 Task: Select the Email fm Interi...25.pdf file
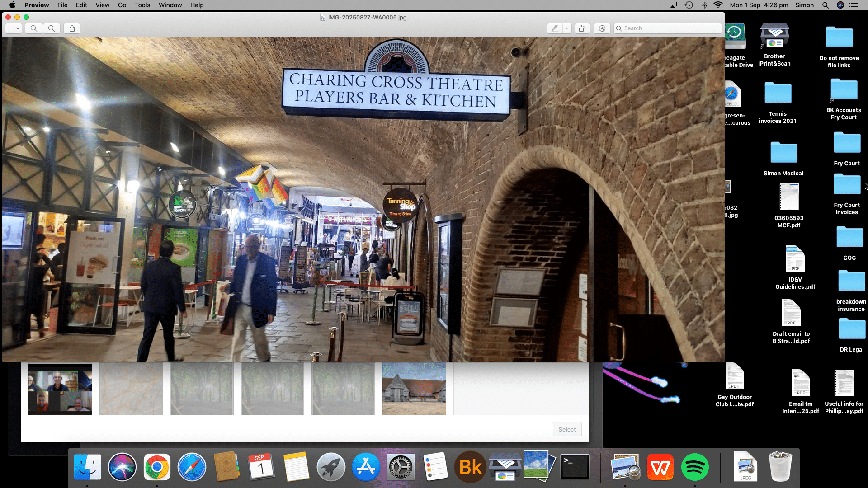(801, 391)
